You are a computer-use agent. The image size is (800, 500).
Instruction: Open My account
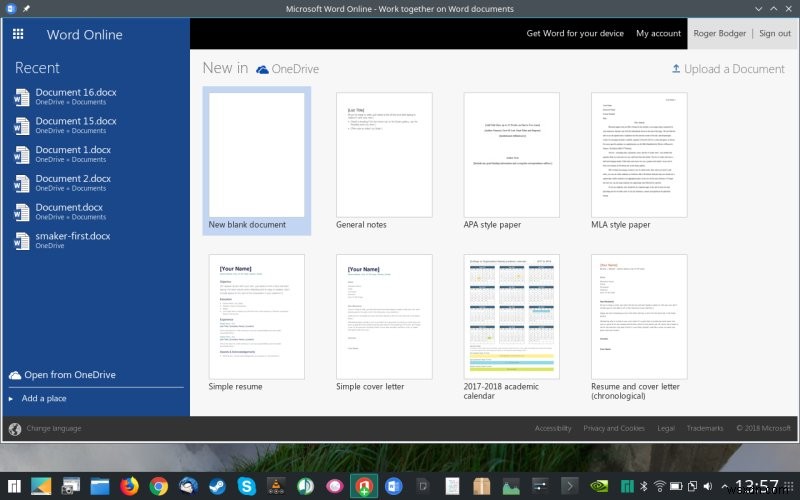pos(658,33)
